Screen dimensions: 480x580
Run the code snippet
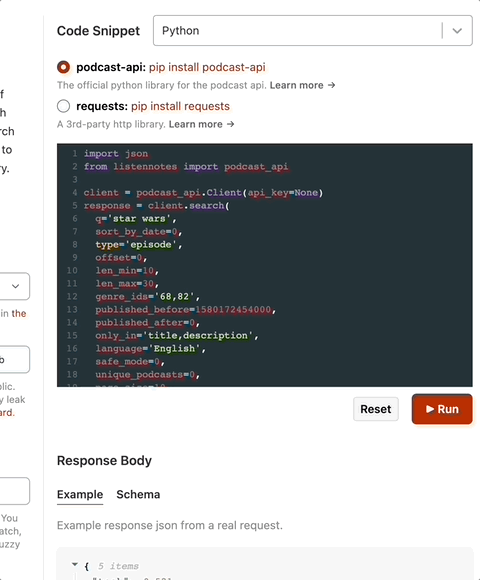tap(442, 409)
